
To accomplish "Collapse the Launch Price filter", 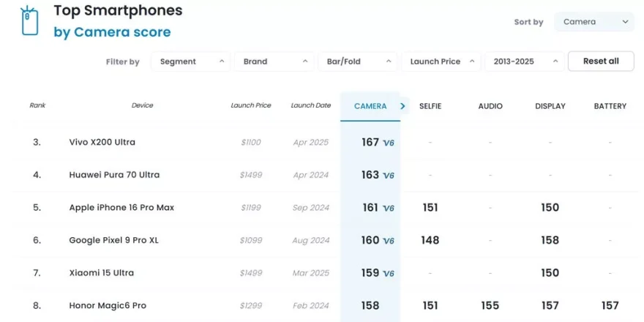I will tap(441, 61).
